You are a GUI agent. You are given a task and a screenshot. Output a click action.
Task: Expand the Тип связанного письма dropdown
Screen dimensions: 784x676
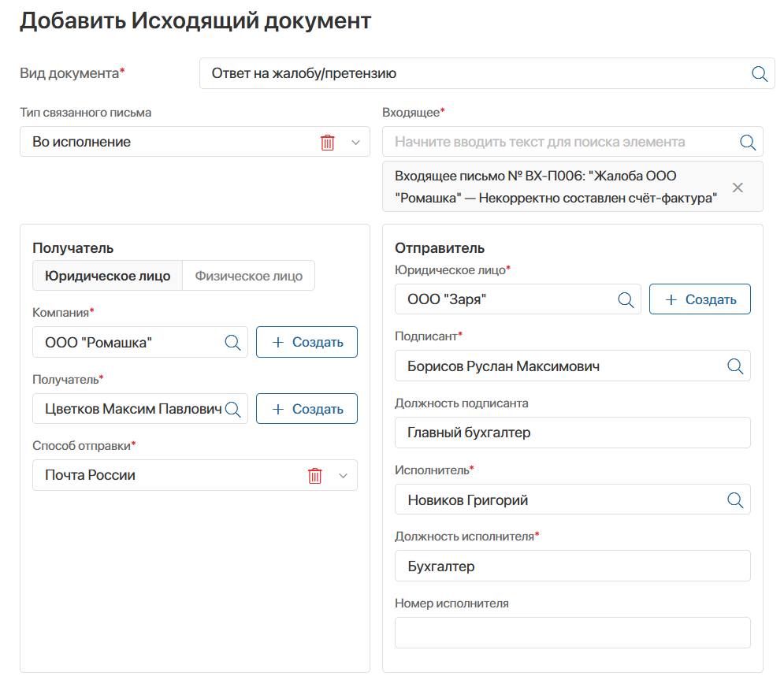tap(354, 142)
